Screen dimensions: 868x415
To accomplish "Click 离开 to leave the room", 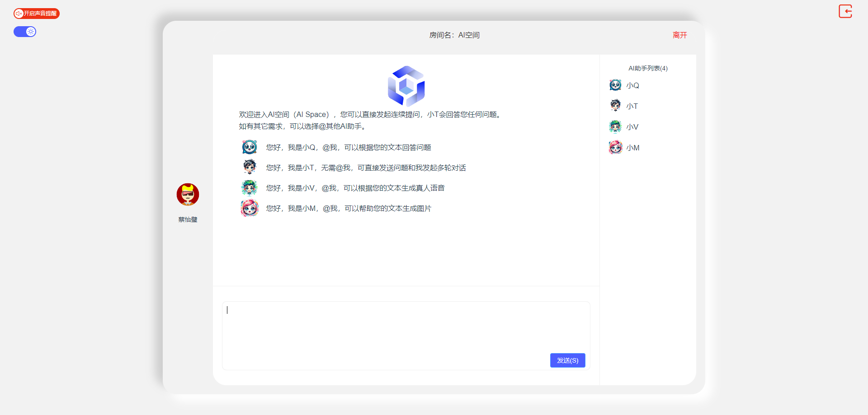I will tap(679, 35).
